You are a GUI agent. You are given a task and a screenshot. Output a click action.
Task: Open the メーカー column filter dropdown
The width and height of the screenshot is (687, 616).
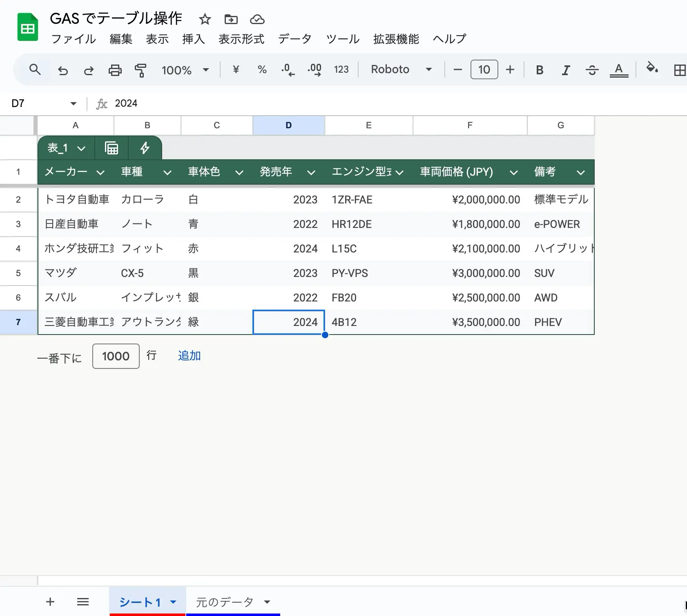coord(100,172)
